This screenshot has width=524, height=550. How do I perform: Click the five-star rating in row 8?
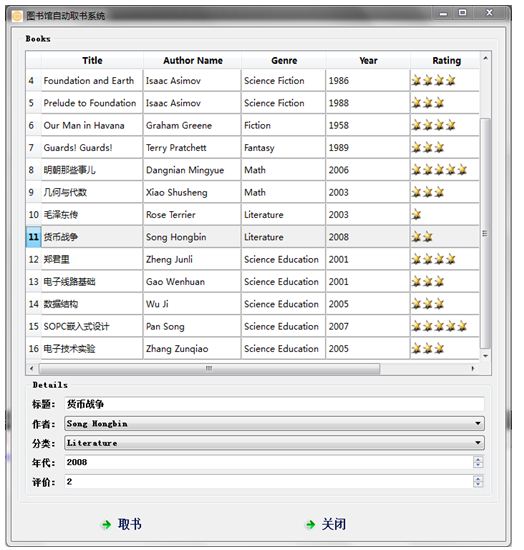point(439,170)
